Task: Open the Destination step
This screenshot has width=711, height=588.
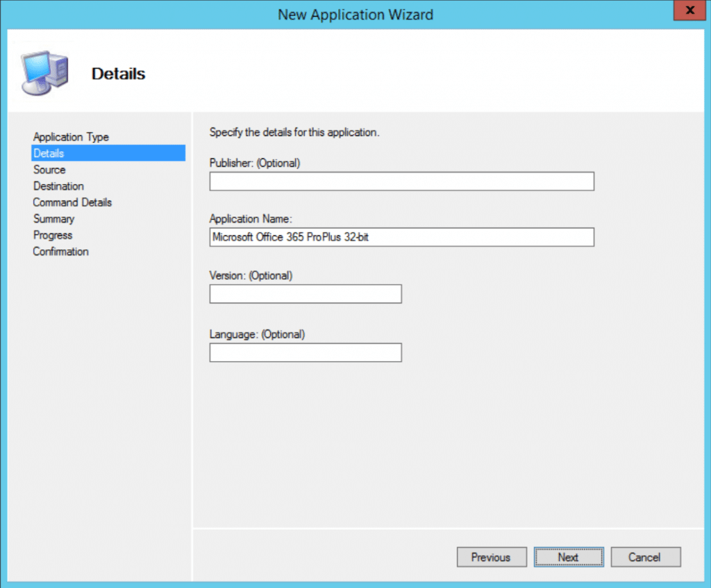Action: pos(58,186)
